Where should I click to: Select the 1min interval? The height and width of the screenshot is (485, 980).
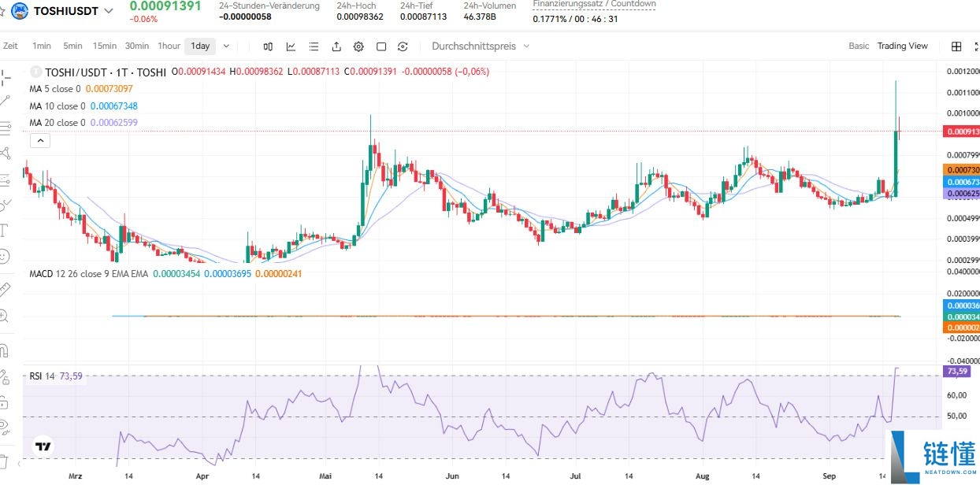coord(42,46)
